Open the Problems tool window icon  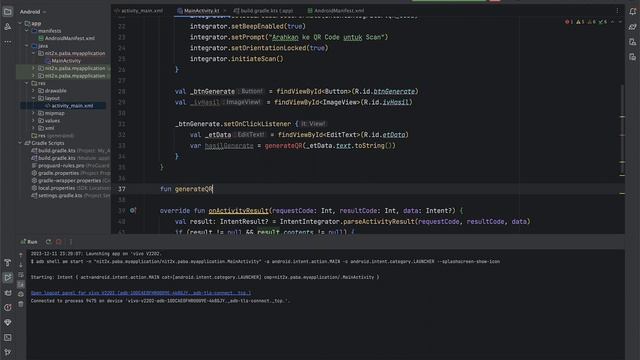click(8, 307)
